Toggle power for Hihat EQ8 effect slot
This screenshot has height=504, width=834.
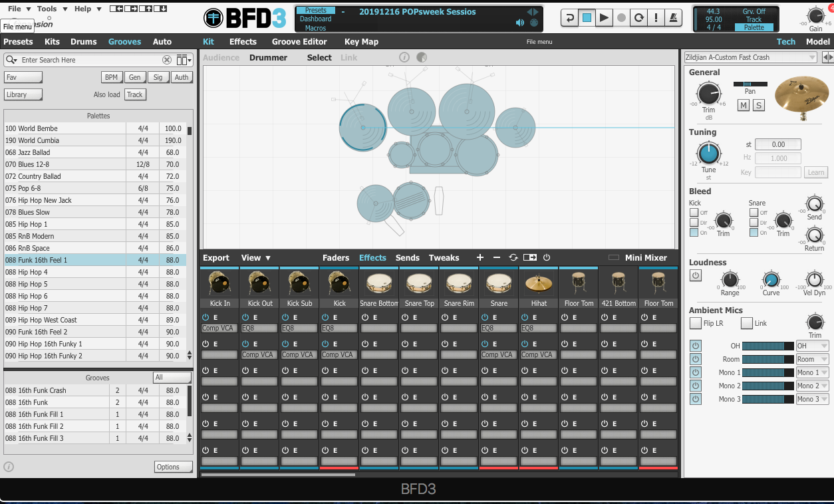pos(525,318)
